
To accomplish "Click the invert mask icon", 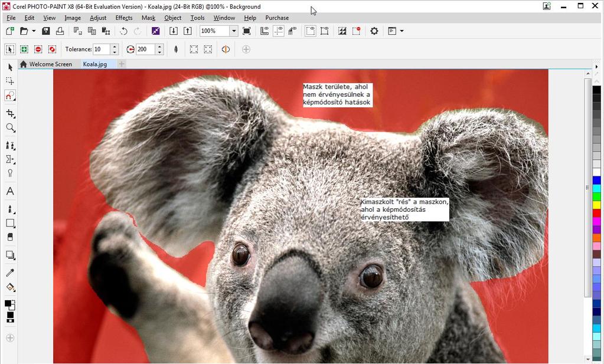I will click(342, 31).
